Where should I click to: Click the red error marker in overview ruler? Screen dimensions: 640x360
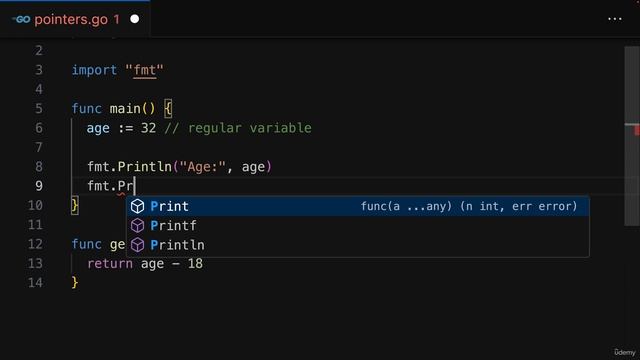click(x=637, y=131)
